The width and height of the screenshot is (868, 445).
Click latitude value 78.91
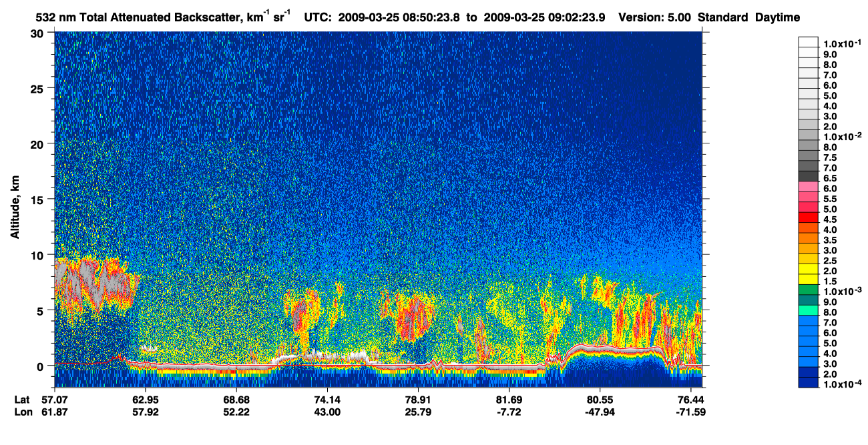pyautogui.click(x=418, y=400)
